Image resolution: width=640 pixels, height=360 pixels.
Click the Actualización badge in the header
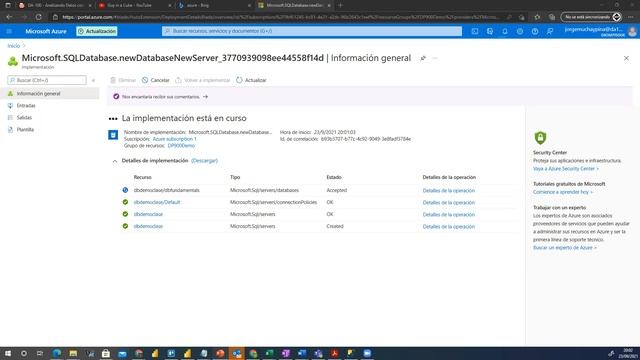(x=97, y=31)
